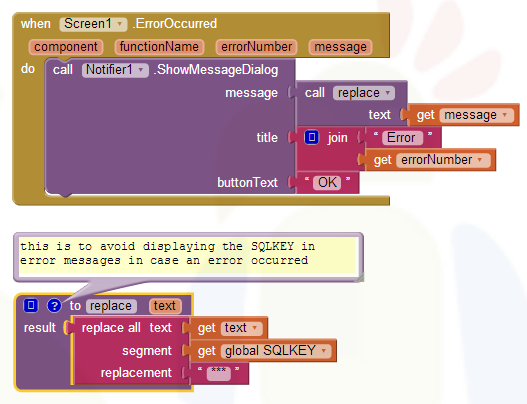Toggle the question mark comment icon

(54, 306)
